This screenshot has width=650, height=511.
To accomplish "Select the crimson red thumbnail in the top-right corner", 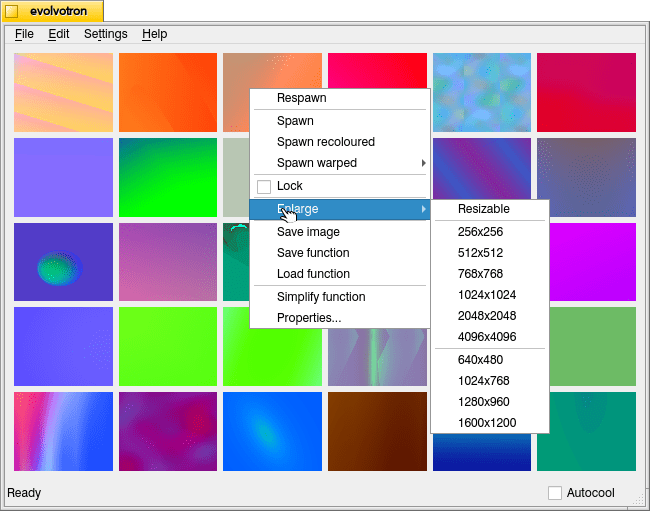I will point(586,92).
